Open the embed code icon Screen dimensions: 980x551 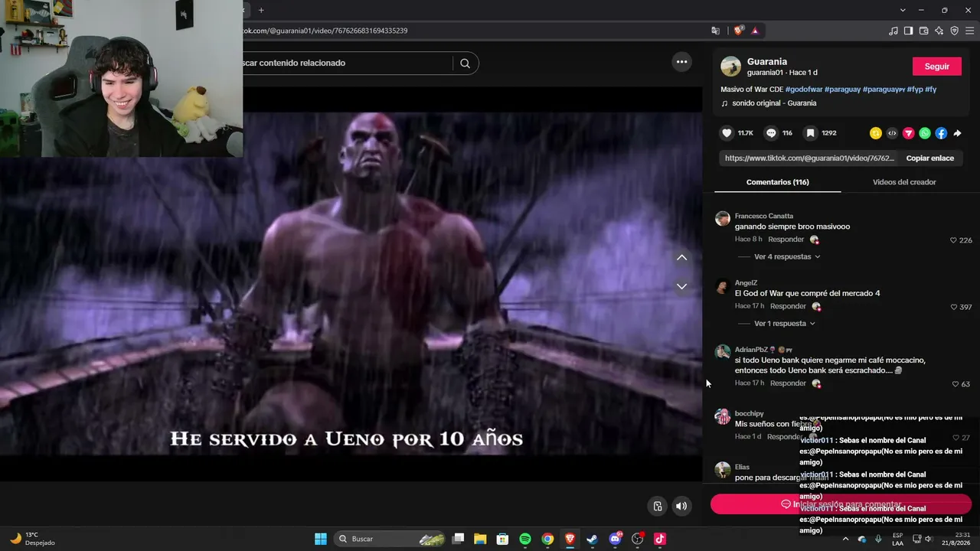point(892,133)
